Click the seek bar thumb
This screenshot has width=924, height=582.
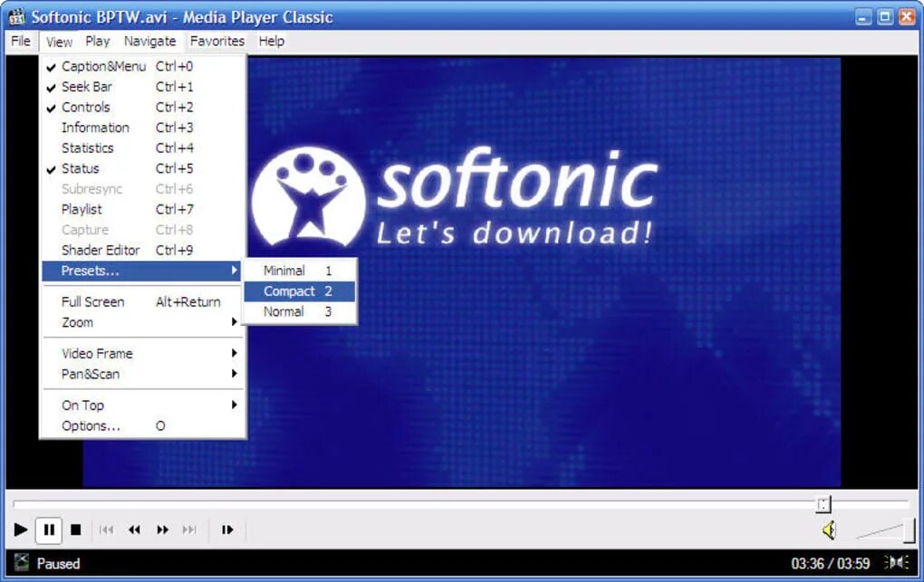[823, 504]
